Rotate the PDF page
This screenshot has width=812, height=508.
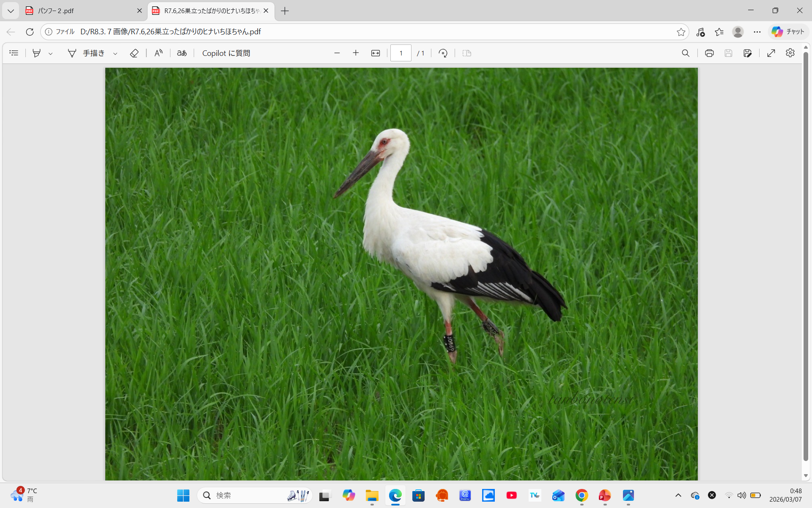point(443,53)
